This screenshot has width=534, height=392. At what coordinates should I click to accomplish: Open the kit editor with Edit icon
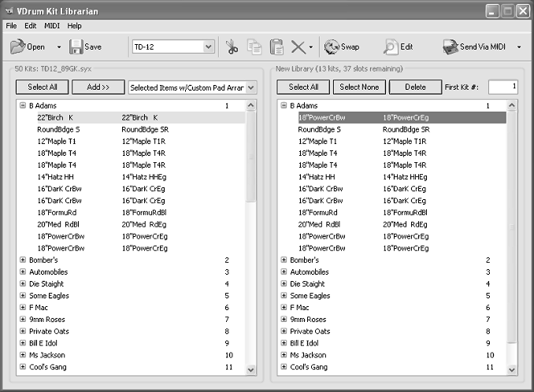click(x=390, y=47)
